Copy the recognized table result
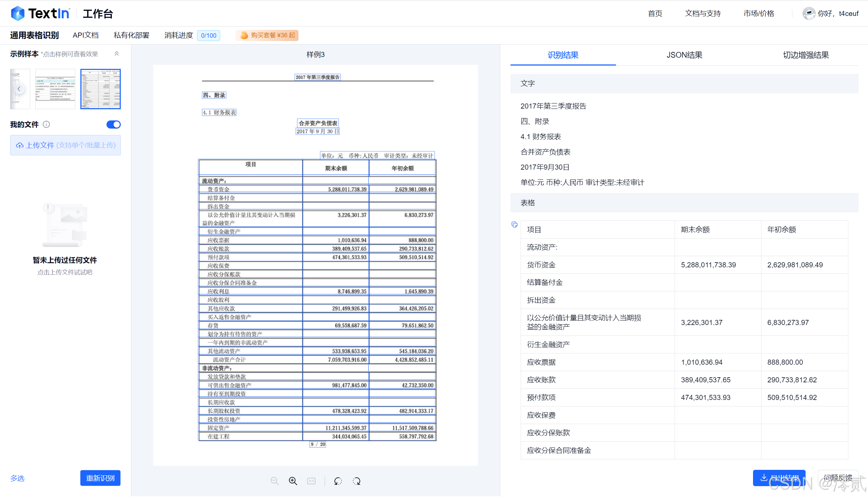Screen dimensions: 868x498 coord(514,225)
